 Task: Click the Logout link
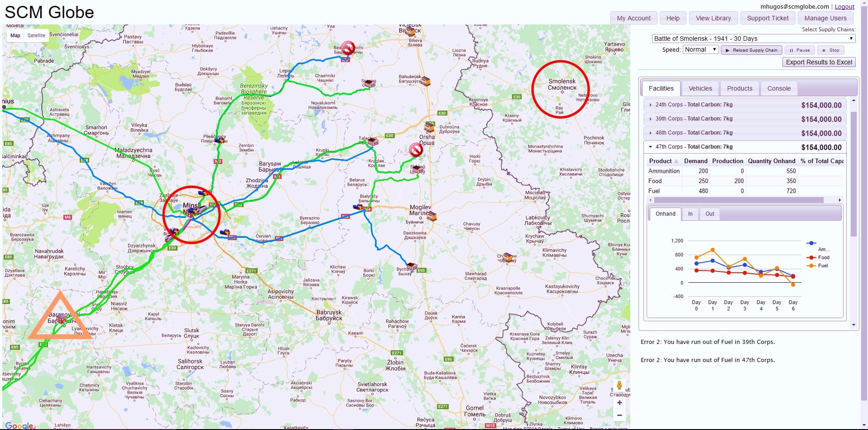844,6
